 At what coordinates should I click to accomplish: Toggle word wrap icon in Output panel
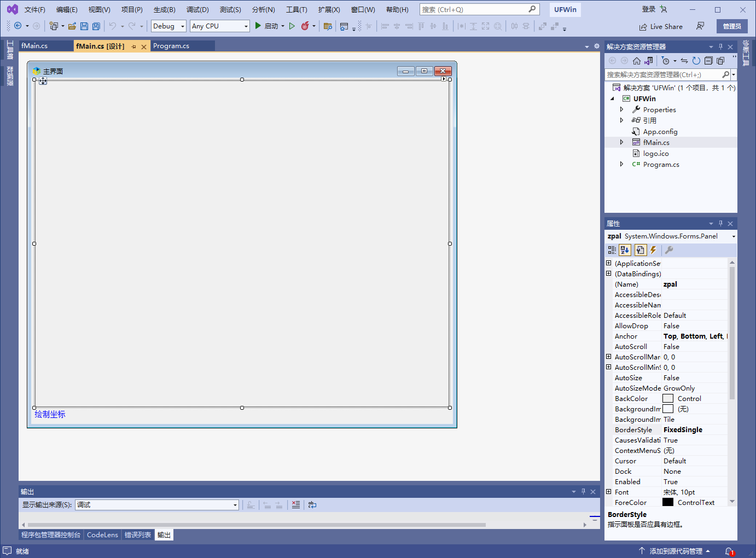click(312, 505)
